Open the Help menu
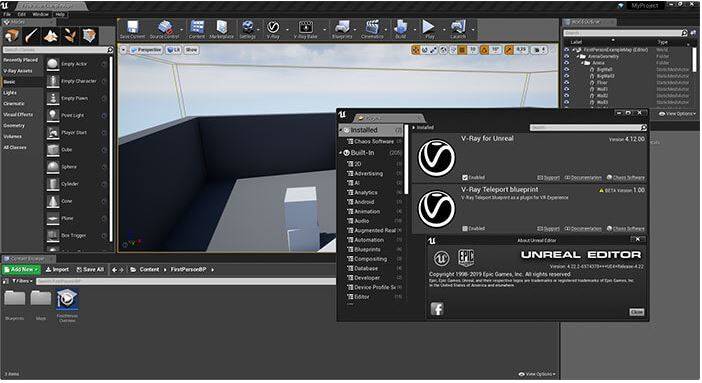The image size is (702, 383). pyautogui.click(x=60, y=14)
